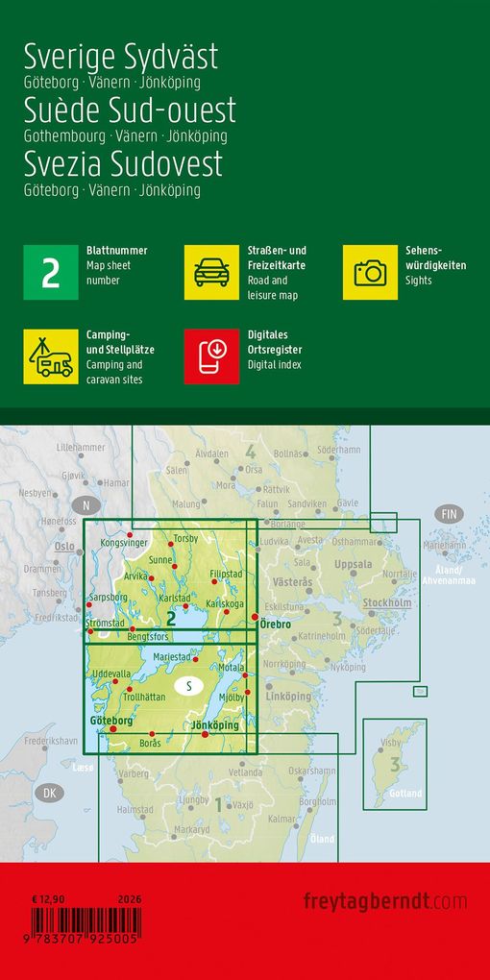
Task: Click Lillehammer on the map
Action: (81, 448)
